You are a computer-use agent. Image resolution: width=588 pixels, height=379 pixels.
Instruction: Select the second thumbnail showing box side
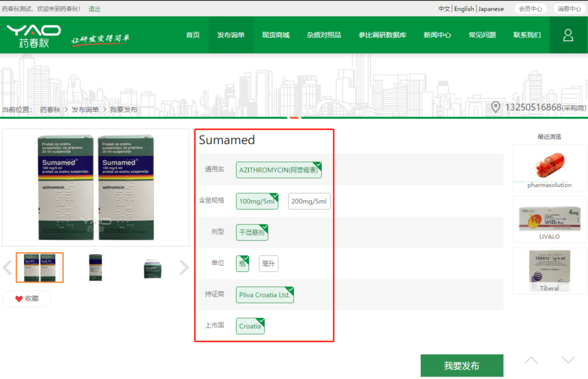95,267
